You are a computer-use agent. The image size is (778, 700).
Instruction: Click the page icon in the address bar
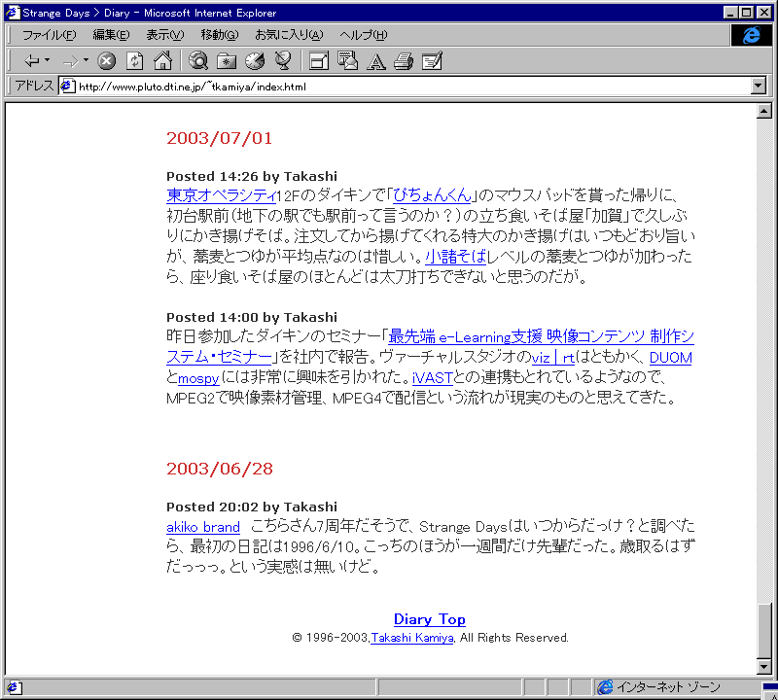tap(67, 87)
